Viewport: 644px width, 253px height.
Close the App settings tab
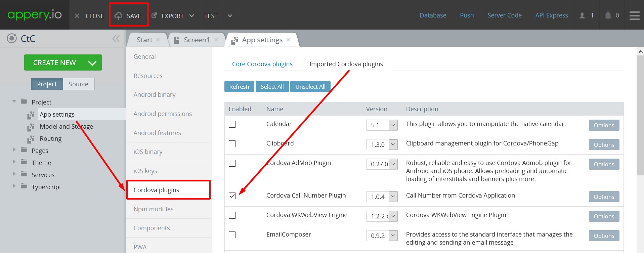(288, 40)
